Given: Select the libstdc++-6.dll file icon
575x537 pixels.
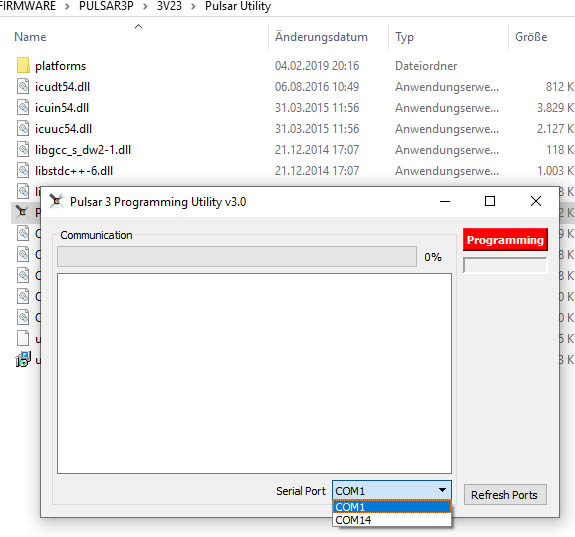Looking at the screenshot, I should click(x=23, y=170).
